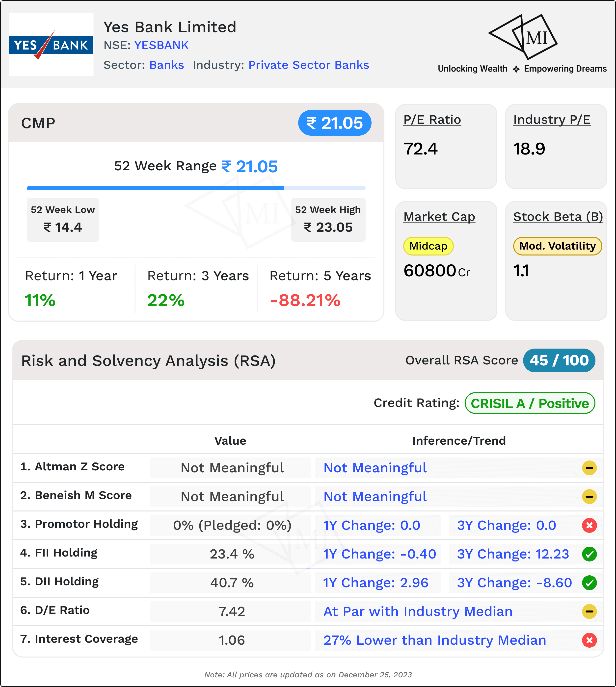Click the P/E Ratio heading
This screenshot has height=687, width=616.
tap(432, 120)
